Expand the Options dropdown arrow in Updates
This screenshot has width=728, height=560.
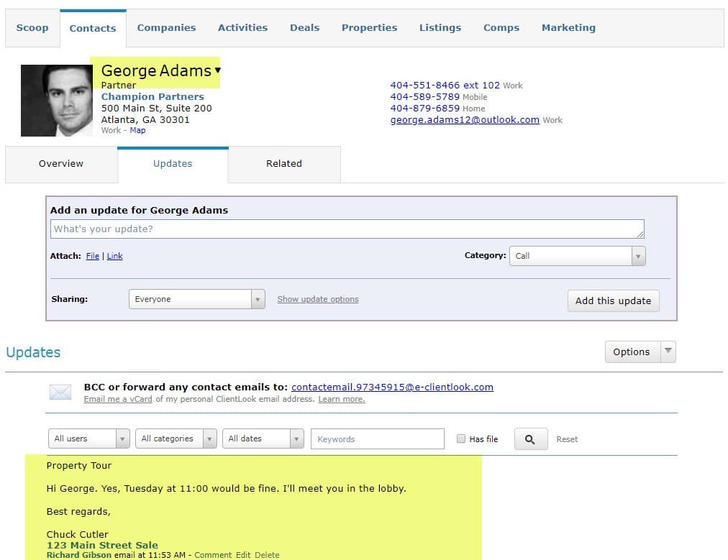(668, 352)
